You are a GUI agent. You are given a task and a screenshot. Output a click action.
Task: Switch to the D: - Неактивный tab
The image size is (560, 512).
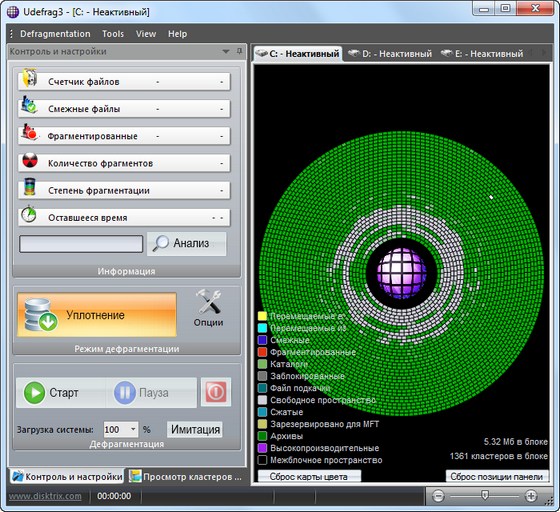point(390,54)
